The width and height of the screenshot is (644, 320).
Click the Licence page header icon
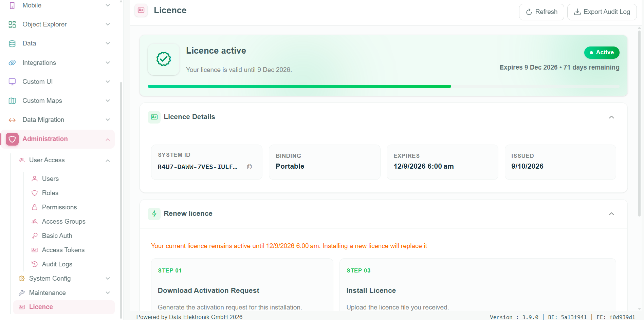[141, 10]
